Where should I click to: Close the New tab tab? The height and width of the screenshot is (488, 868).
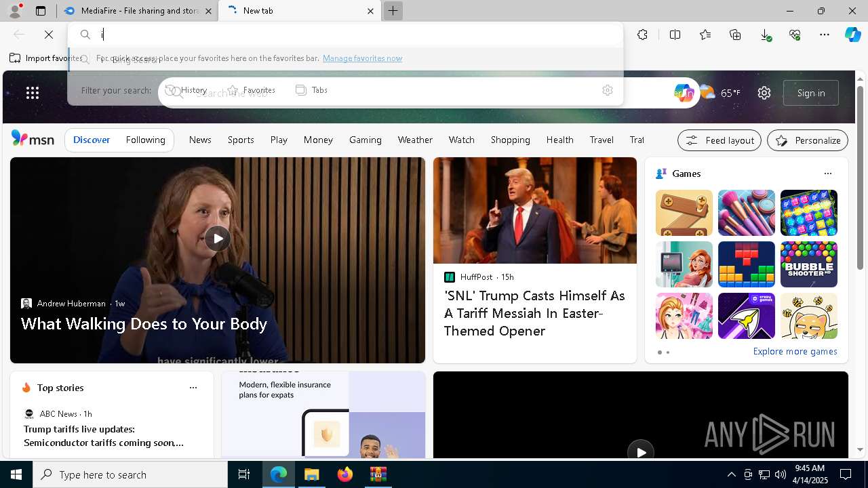(370, 11)
